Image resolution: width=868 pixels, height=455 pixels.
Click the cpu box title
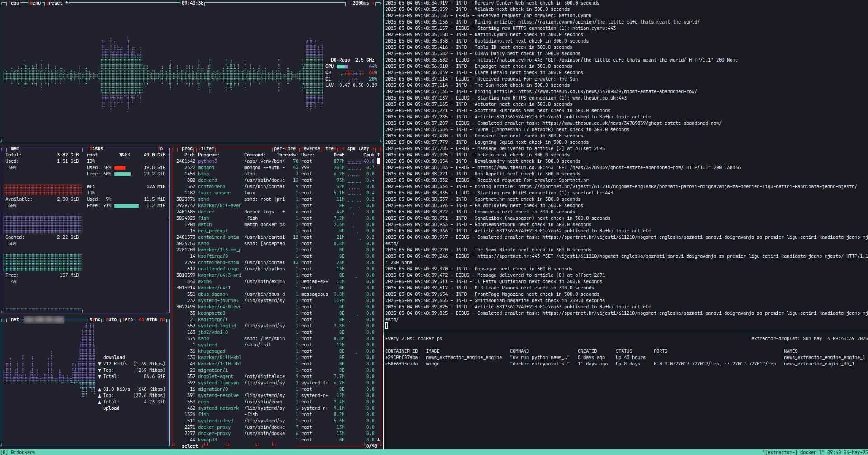[15, 3]
